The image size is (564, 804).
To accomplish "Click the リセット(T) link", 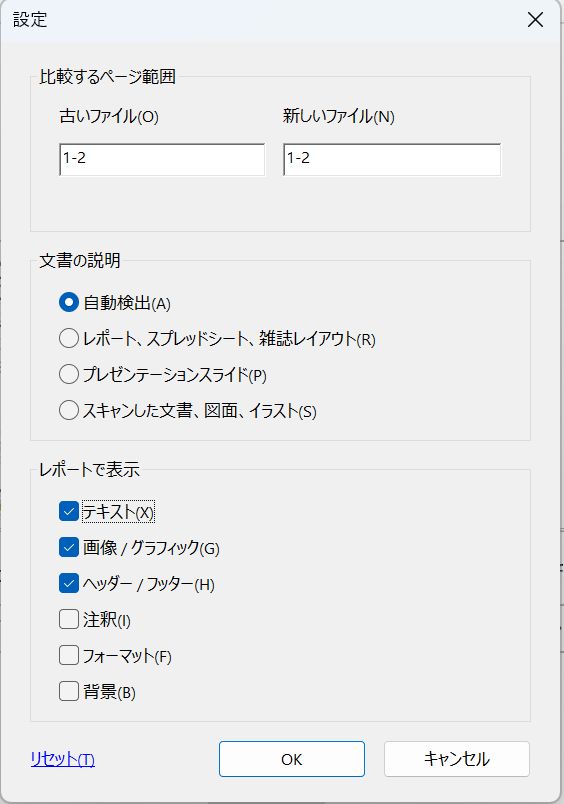I will click(63, 759).
